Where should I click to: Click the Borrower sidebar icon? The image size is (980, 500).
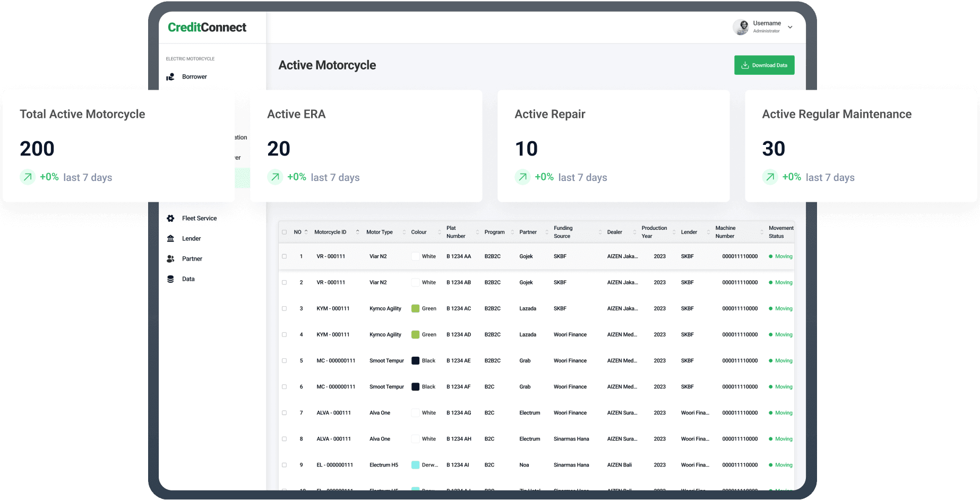[170, 77]
